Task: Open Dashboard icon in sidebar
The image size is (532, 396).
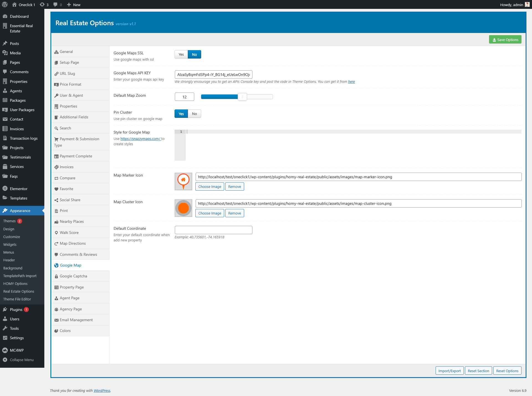Action: (x=5, y=16)
